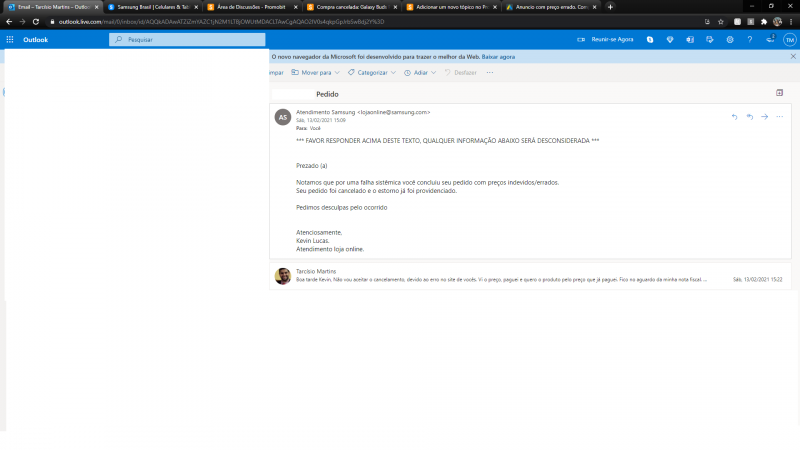Switch to the Adicionar um novo tópico tab
The image size is (800, 450).
[x=451, y=7]
